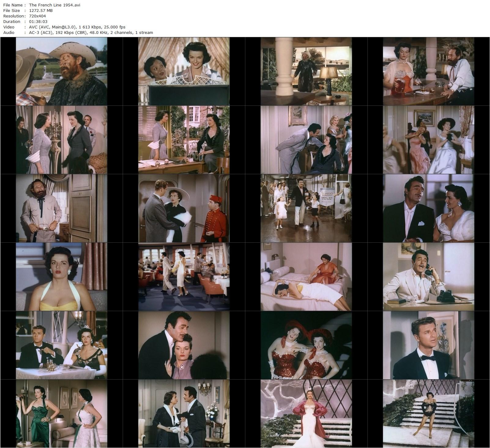Click the duration value 01:38:03

[38, 21]
